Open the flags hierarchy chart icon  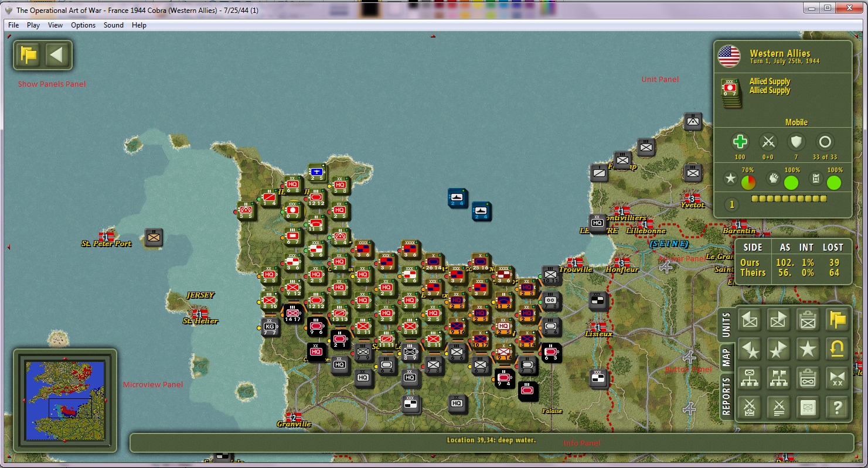tap(779, 378)
